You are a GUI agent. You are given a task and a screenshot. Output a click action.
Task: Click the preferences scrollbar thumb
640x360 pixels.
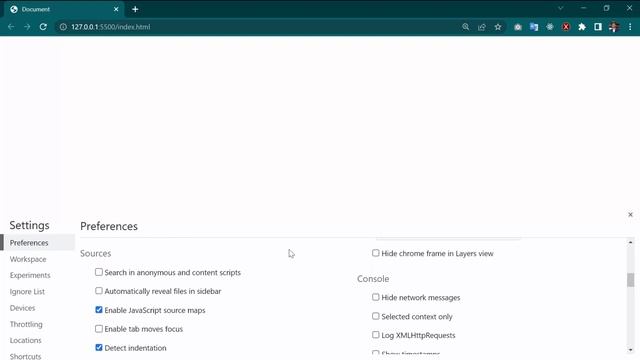[631, 280]
